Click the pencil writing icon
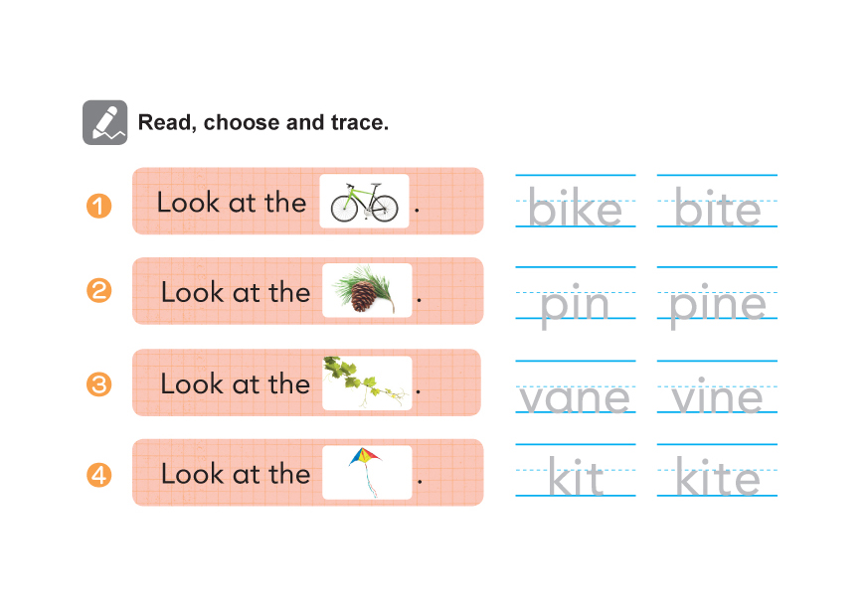The width and height of the screenshot is (868, 608). (104, 122)
